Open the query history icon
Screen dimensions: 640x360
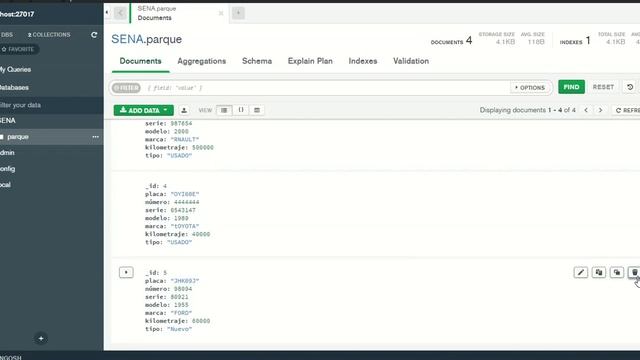630,87
